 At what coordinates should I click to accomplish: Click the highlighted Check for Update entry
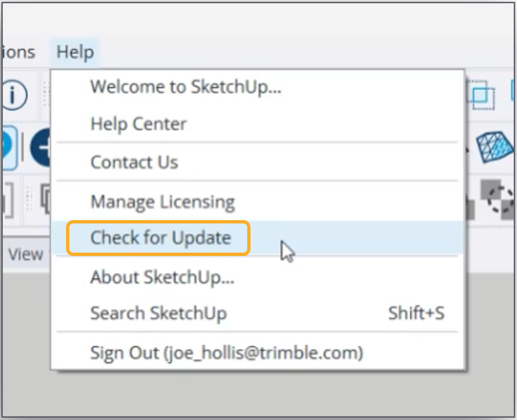[x=160, y=238]
